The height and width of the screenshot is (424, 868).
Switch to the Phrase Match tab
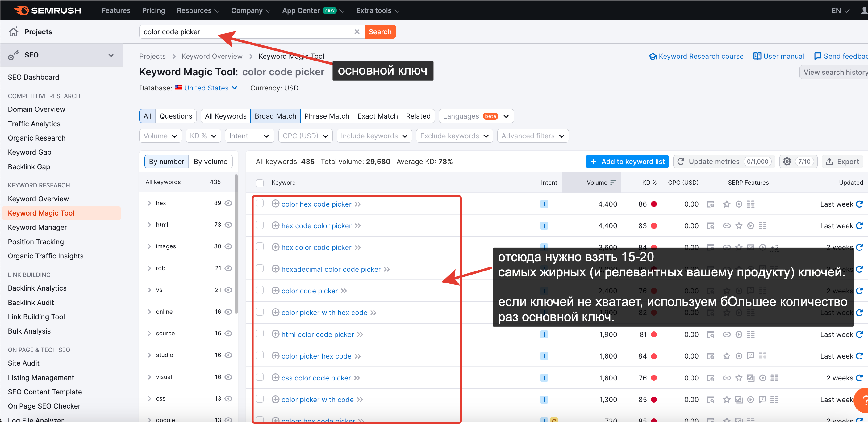click(327, 116)
